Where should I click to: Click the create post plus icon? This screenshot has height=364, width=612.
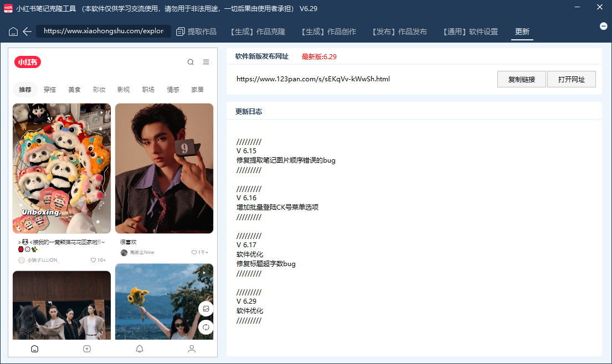tap(86, 349)
